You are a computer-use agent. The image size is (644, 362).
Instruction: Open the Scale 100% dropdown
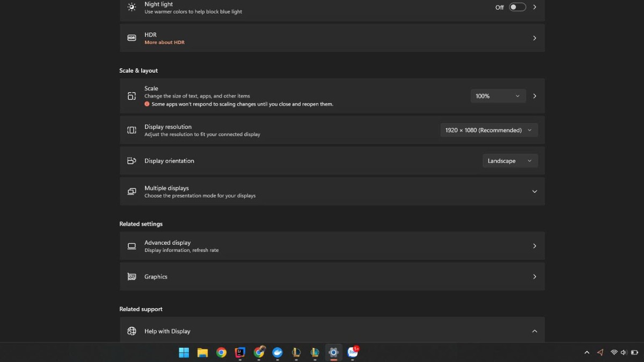pyautogui.click(x=497, y=96)
